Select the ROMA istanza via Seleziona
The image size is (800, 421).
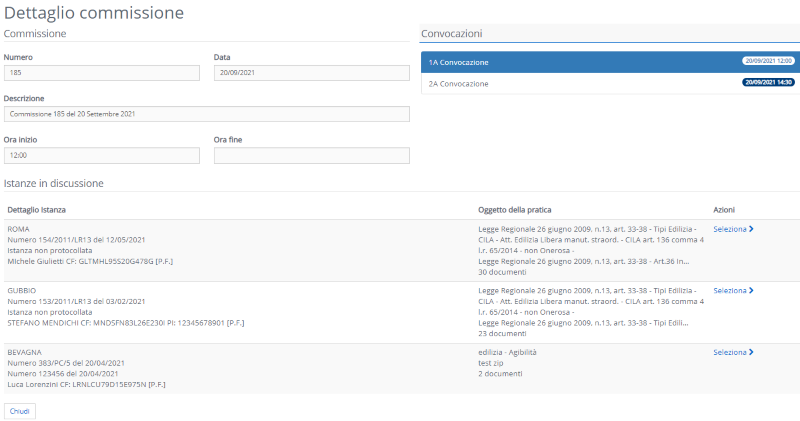click(x=731, y=229)
